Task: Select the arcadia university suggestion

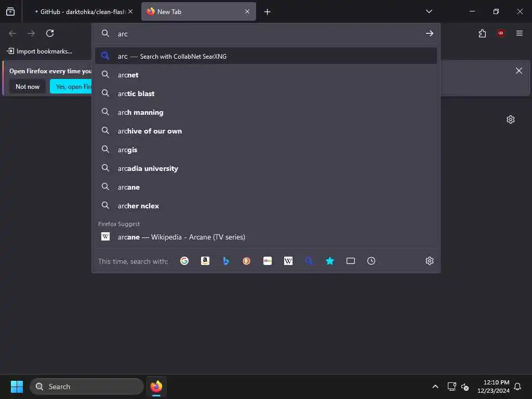Action: point(266,168)
